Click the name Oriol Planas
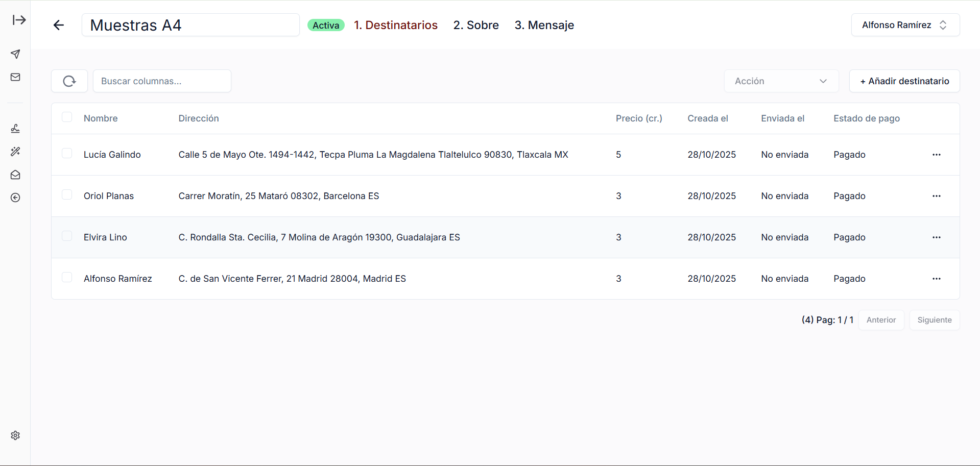The width and height of the screenshot is (980, 466). pyautogui.click(x=109, y=196)
